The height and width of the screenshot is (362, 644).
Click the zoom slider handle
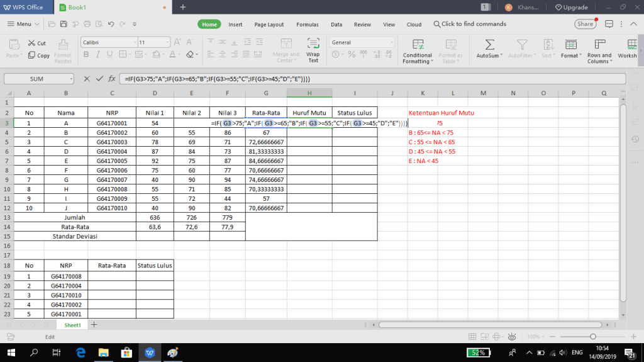pyautogui.click(x=592, y=337)
